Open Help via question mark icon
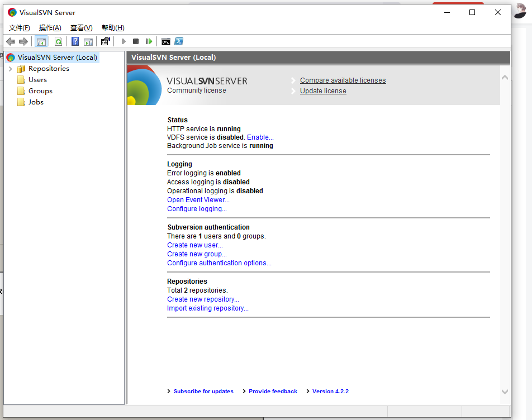The width and height of the screenshot is (532, 420). [x=75, y=41]
